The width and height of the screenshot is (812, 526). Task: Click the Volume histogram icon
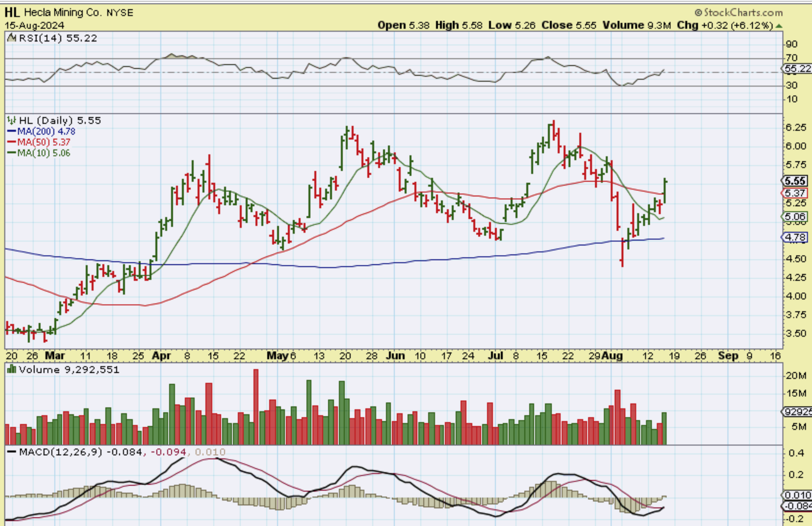click(x=12, y=370)
